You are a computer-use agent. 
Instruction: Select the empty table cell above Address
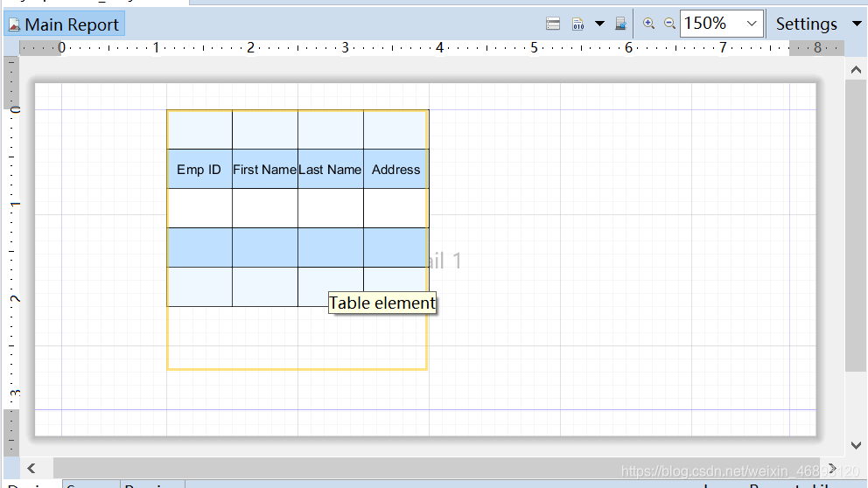(x=395, y=130)
